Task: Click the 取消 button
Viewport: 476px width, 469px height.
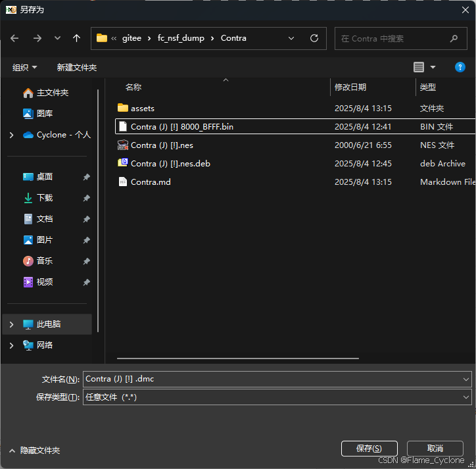Action: point(435,449)
